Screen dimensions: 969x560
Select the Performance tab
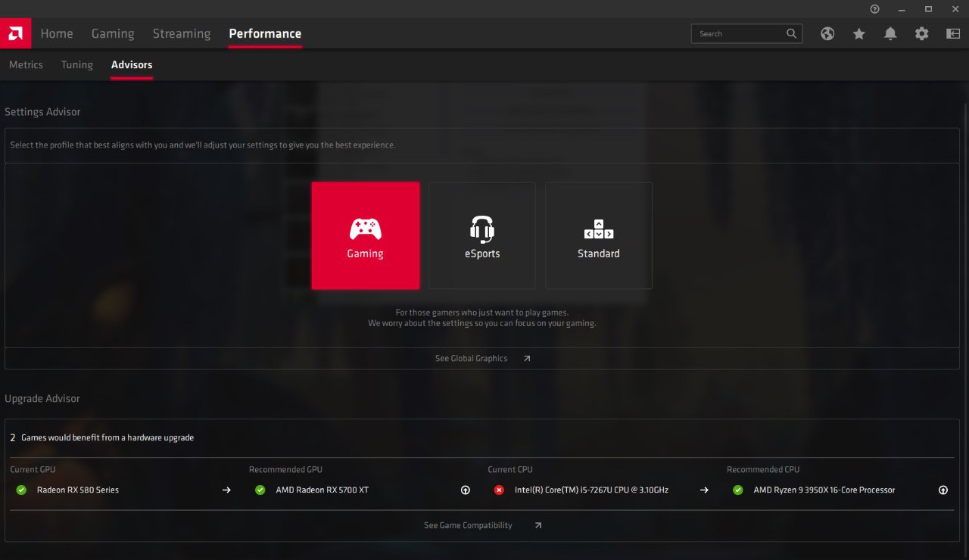pyautogui.click(x=265, y=33)
